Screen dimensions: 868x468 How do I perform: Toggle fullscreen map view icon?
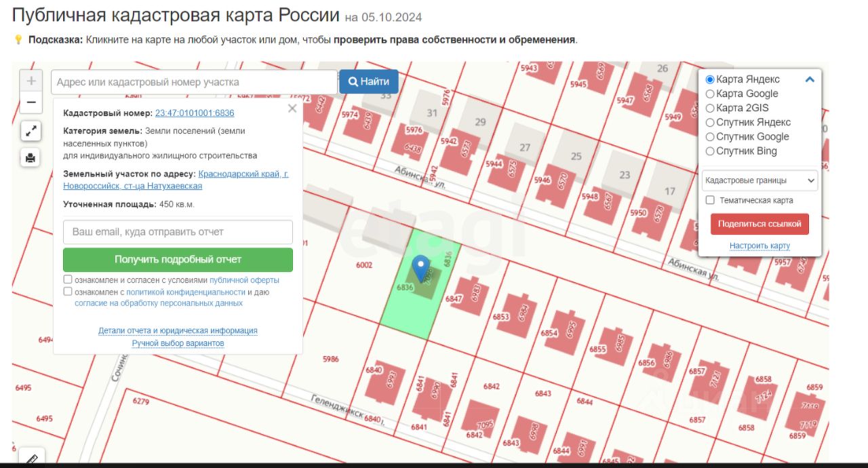tap(31, 131)
